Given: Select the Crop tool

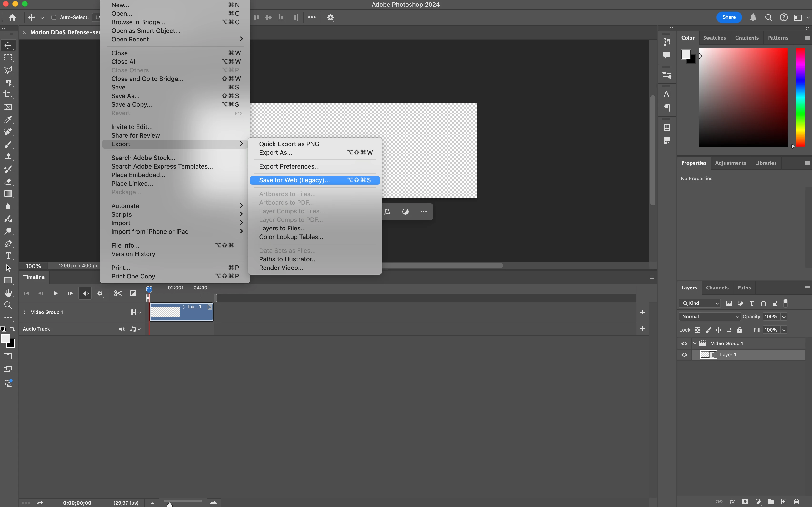Looking at the screenshot, I should click(8, 95).
